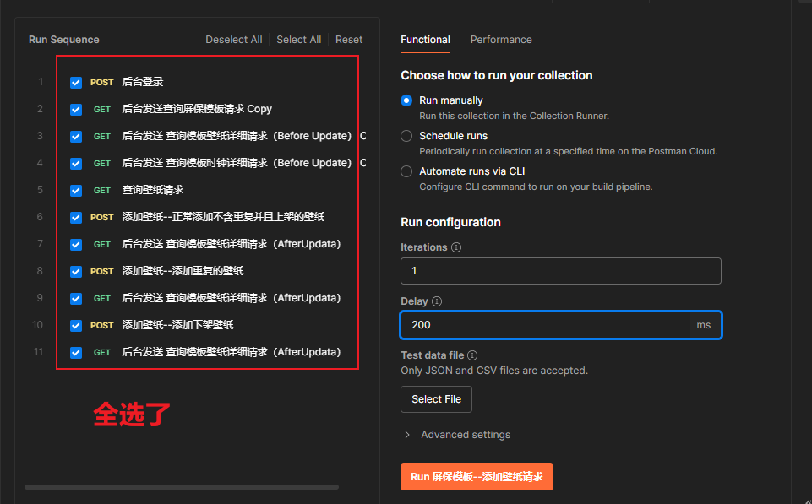812x504 pixels.
Task: Click the Run Sequence horizontal scrollbar
Action: 182,487
